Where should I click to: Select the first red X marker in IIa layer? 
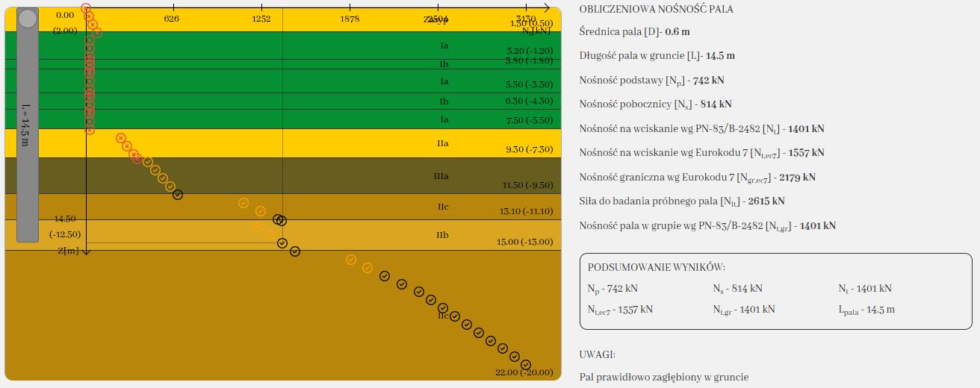[x=120, y=138]
